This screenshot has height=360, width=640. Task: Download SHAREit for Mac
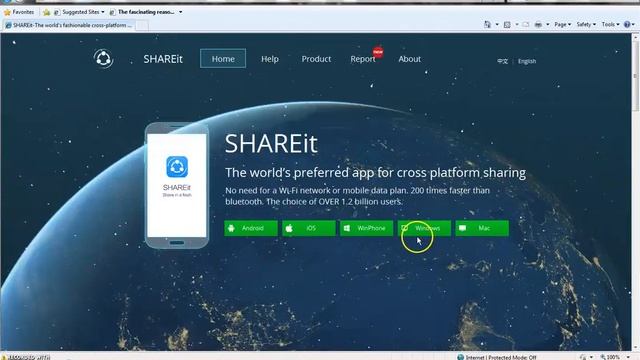click(482, 228)
